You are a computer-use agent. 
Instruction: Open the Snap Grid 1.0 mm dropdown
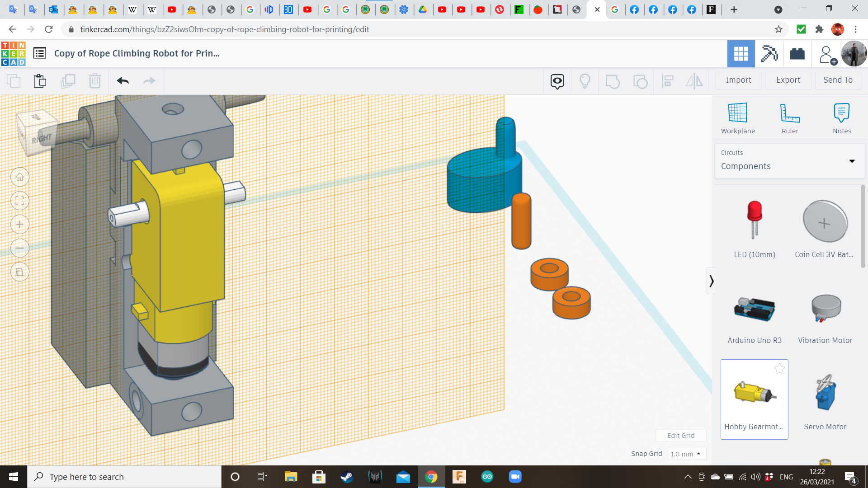point(685,454)
